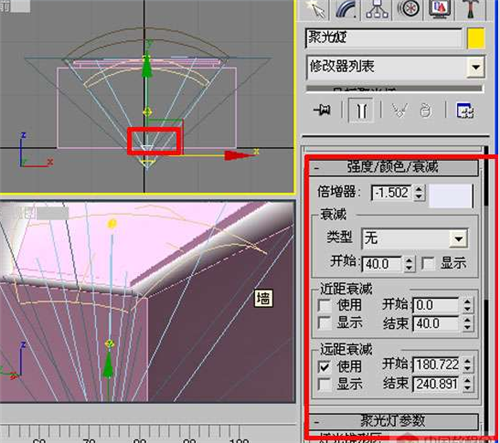
Task: Click the object name field 聚光灯
Action: pos(384,38)
